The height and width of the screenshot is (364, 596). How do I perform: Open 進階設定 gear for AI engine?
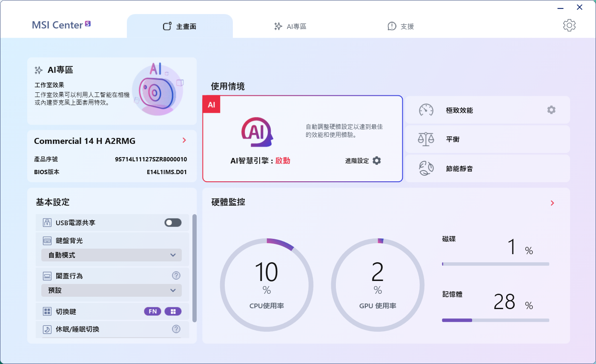point(377,161)
